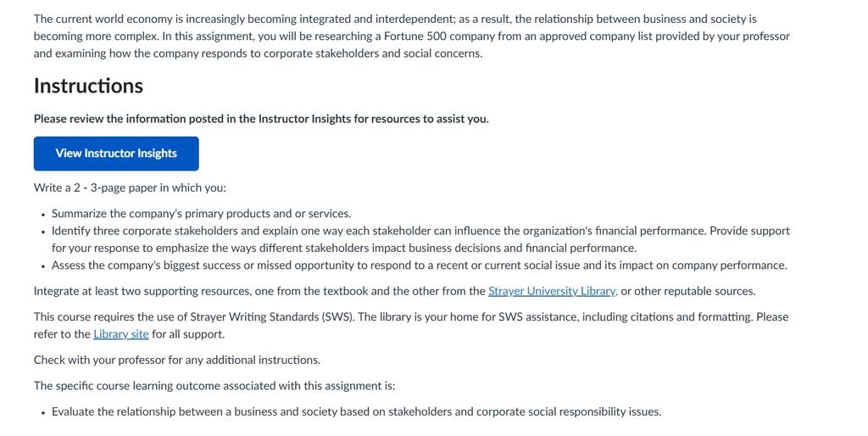Click 'and examining how the company responds' line
The height and width of the screenshot is (436, 868).
[x=258, y=53]
